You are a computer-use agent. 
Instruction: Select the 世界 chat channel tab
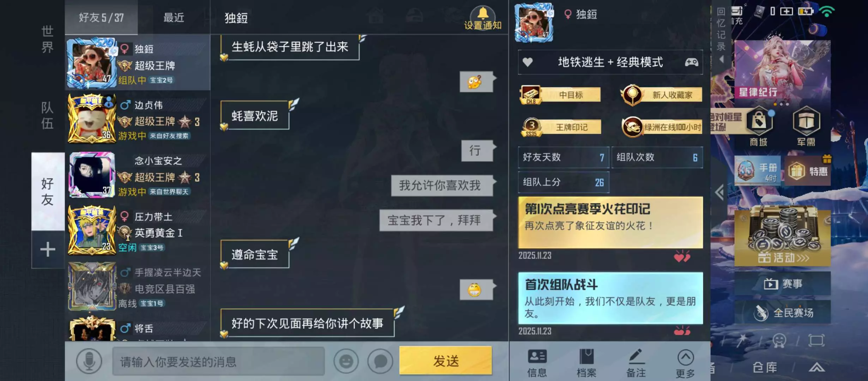(x=47, y=39)
